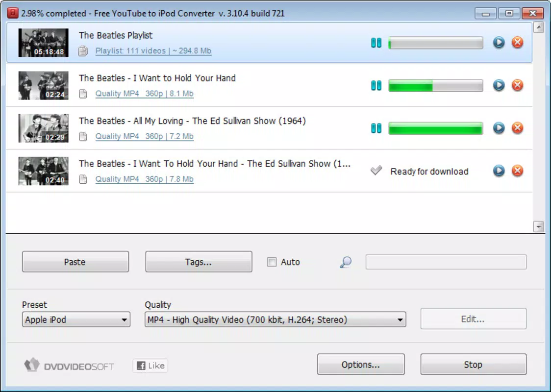Image resolution: width=551 pixels, height=392 pixels.
Task: Select The Beatles - I Want to Hold Your Hand title
Action: point(157,78)
